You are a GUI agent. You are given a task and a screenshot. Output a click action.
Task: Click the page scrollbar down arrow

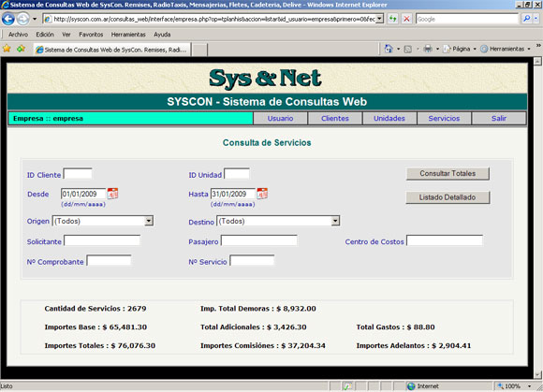(537, 375)
